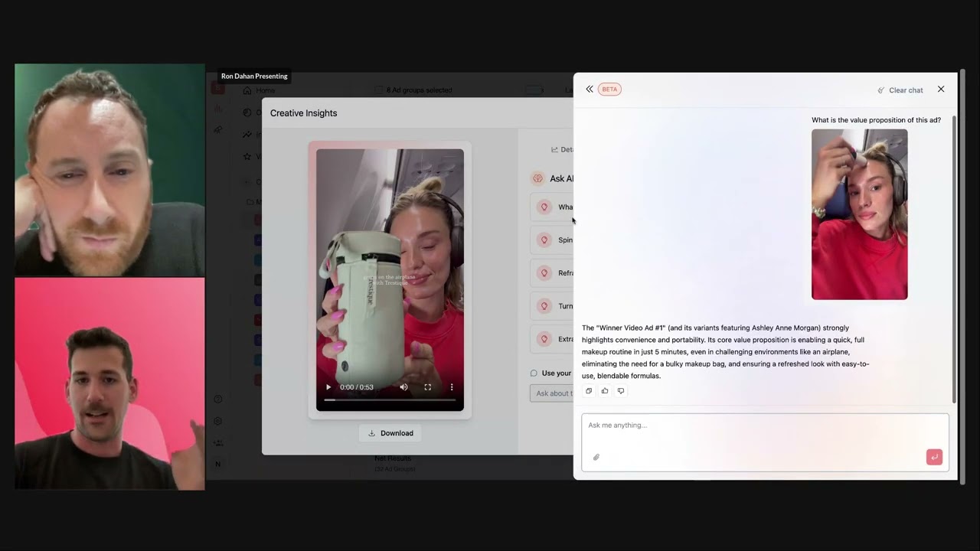Click the chat panel vertical scrollbar
This screenshot has width=980, height=551.
pyautogui.click(x=954, y=259)
